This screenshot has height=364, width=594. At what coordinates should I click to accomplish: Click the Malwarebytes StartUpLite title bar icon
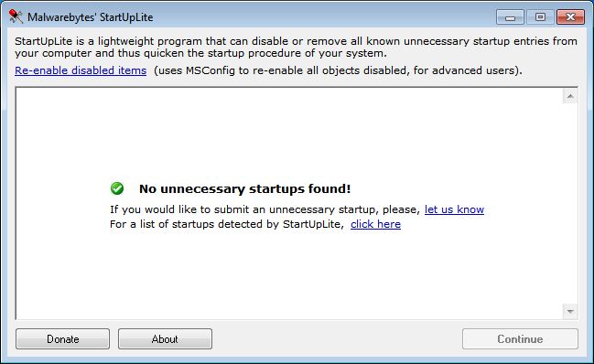coord(16,16)
